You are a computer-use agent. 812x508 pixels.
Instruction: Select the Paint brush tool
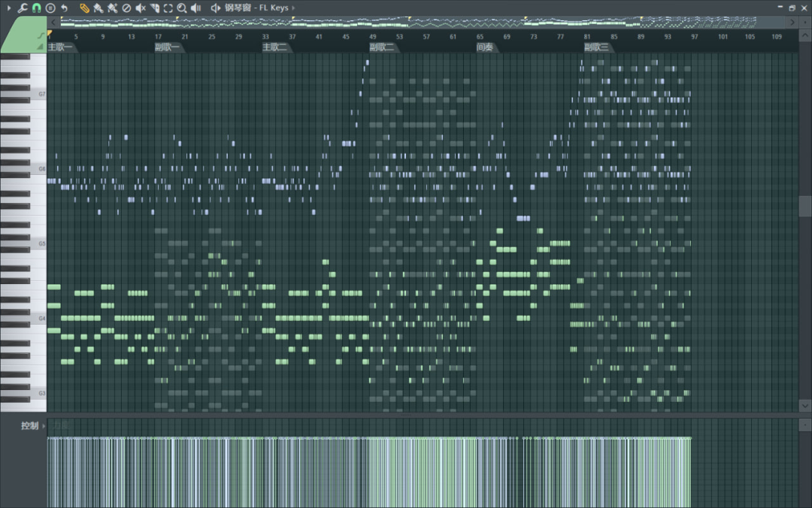coord(98,8)
